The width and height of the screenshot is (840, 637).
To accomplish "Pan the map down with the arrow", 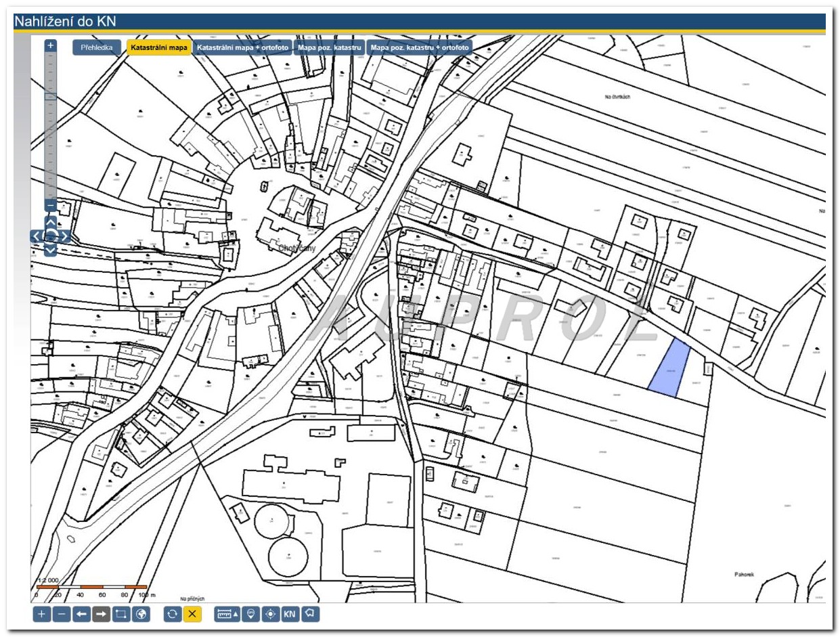I will coord(51,250).
